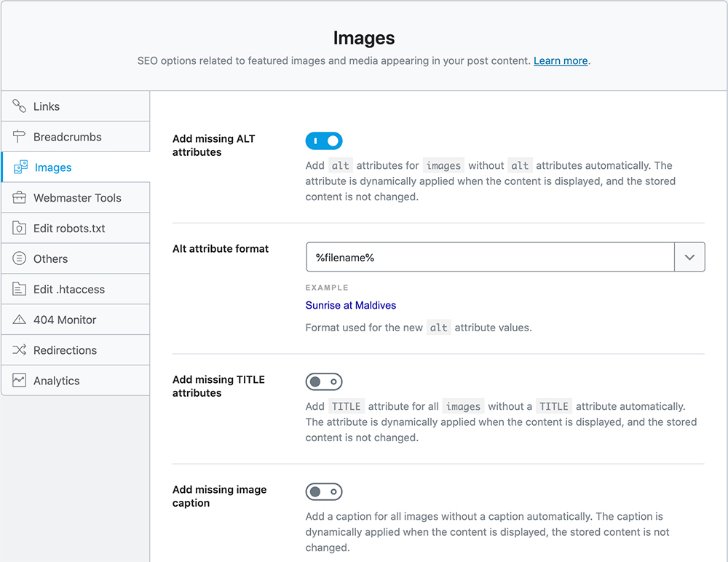Click the 404 Monitor warning icon
Screen dimensions: 728x562
(x=20, y=319)
